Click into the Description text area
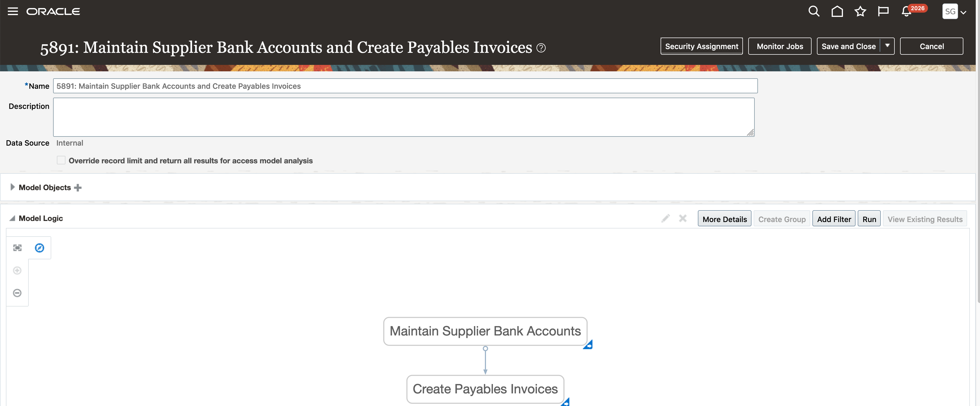 (x=403, y=117)
